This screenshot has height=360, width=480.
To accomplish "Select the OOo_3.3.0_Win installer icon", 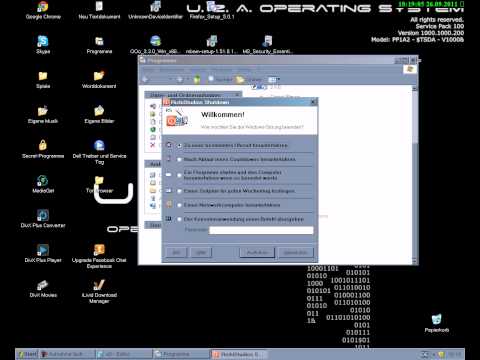I will click(x=155, y=41).
